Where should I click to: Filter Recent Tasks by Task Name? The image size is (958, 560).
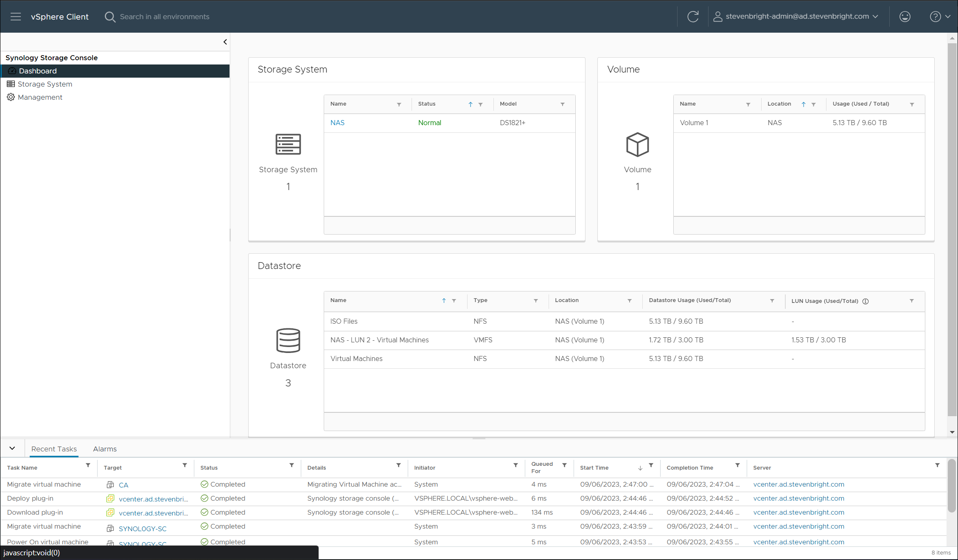click(88, 465)
